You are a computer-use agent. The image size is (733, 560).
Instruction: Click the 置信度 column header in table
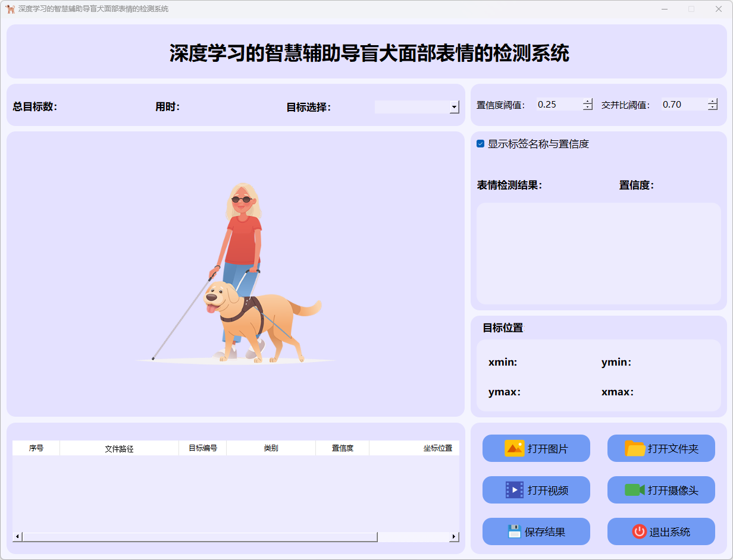(x=342, y=448)
